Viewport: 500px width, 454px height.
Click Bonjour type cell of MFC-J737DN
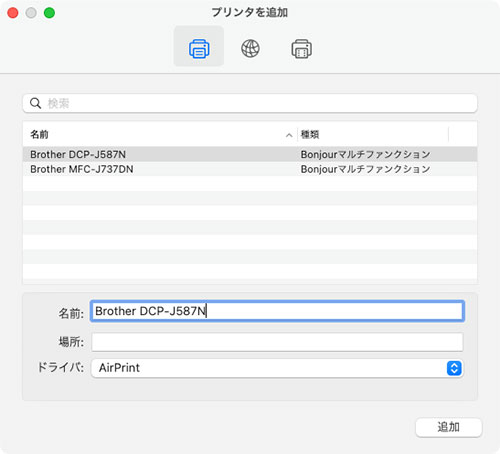(365, 169)
